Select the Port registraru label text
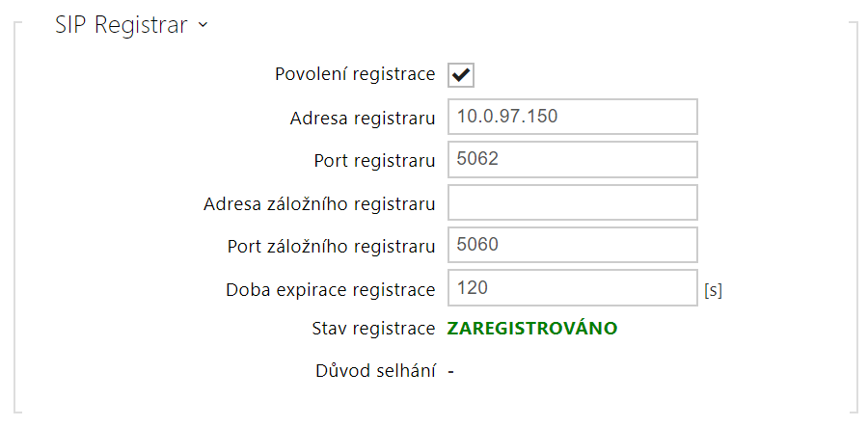The width and height of the screenshot is (868, 426). pyautogui.click(x=374, y=160)
